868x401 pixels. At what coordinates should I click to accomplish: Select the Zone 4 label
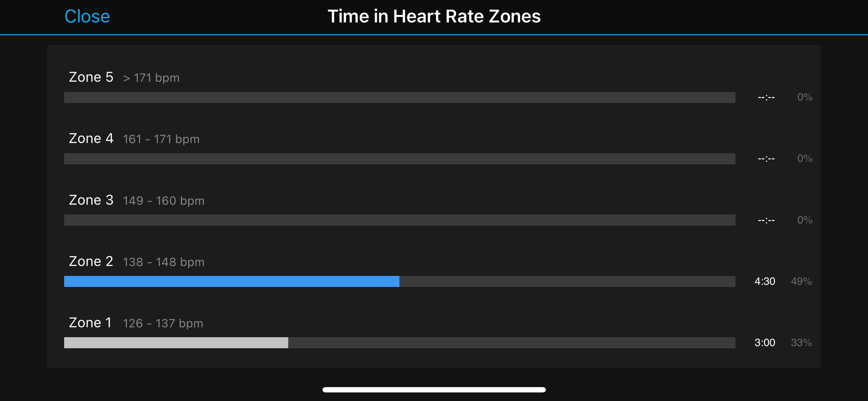pyautogui.click(x=91, y=138)
